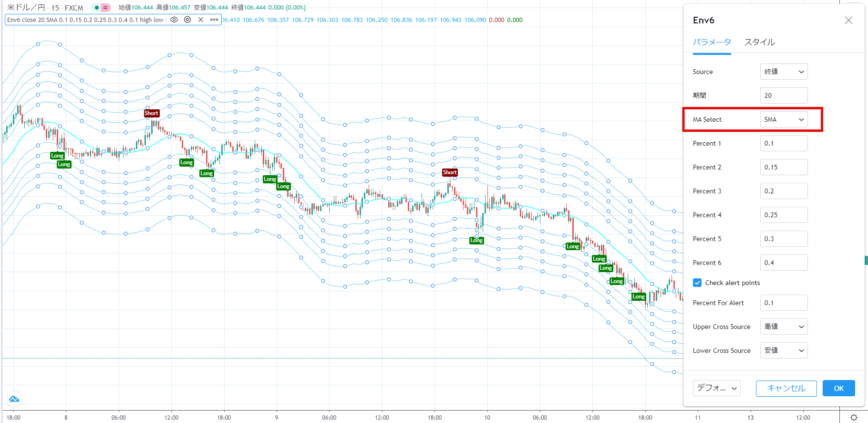Toggle the Check alert points checkbox
Viewport: 868px width, 423px height.
[x=697, y=283]
